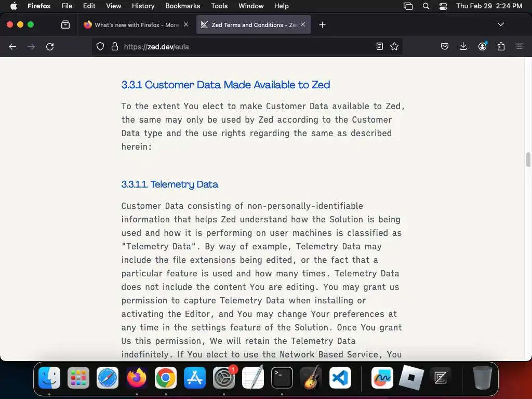This screenshot has height=399, width=532.
Task: Open Control Center in menu bar
Action: pos(443,6)
